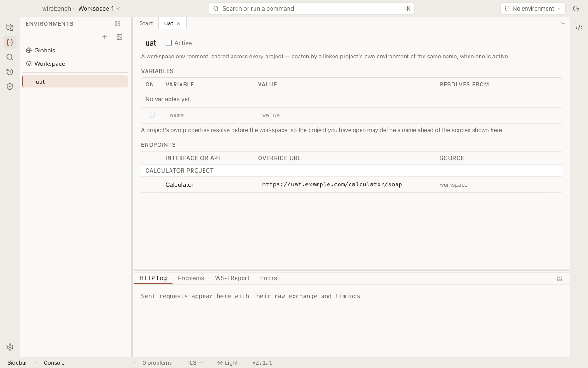
Task: Open the WS-I Report tab
Action: click(232, 278)
